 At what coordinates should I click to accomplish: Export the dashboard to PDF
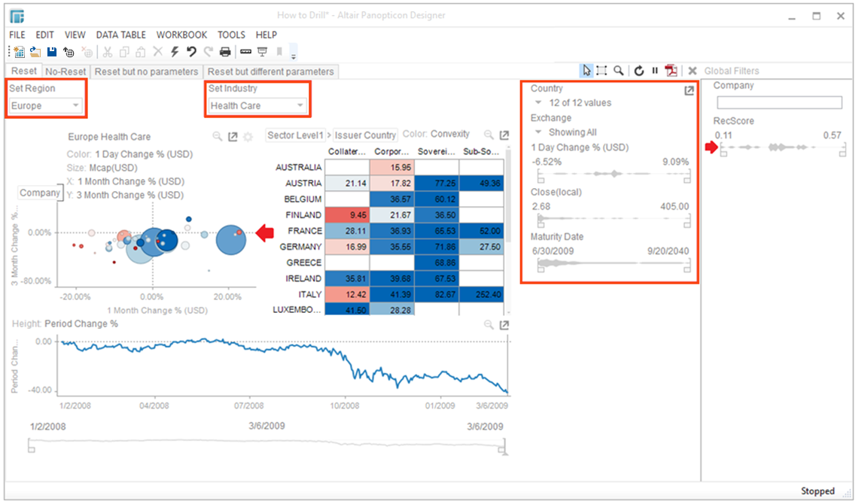(x=671, y=70)
